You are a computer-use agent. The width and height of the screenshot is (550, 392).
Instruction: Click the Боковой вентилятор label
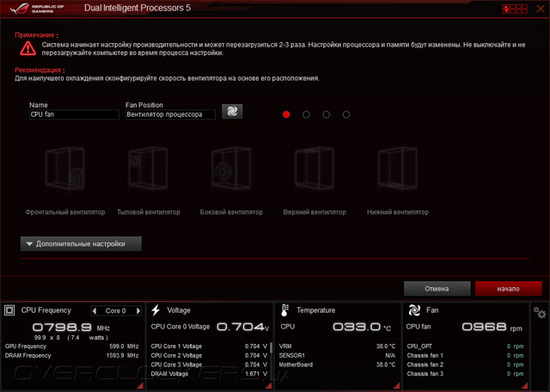pos(231,212)
